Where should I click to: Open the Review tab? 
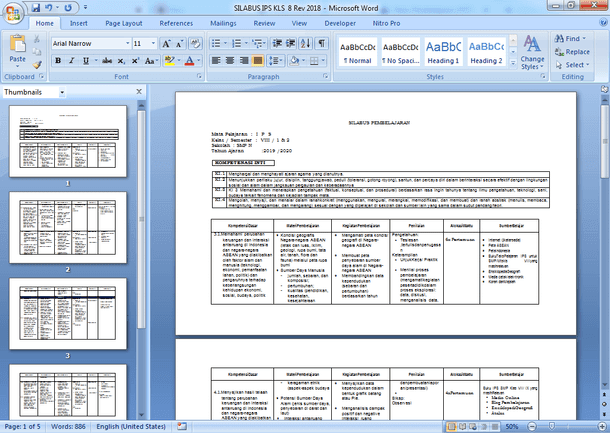click(264, 23)
